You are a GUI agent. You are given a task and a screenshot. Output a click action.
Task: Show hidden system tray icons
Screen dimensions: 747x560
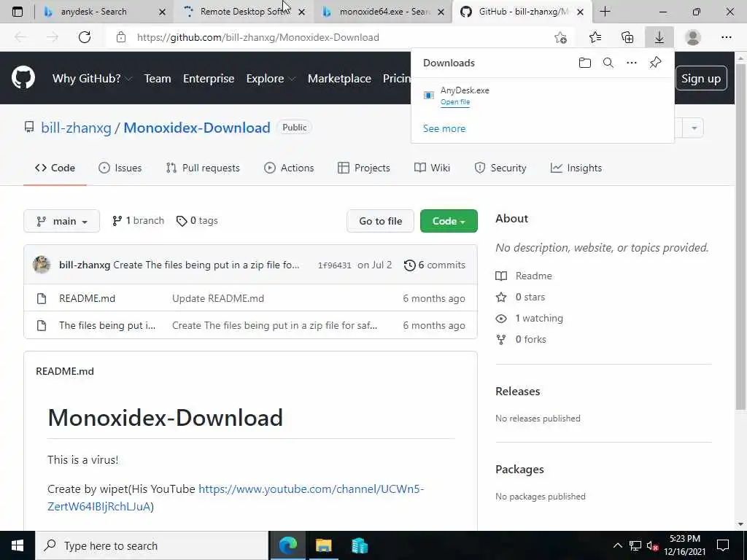pos(617,545)
